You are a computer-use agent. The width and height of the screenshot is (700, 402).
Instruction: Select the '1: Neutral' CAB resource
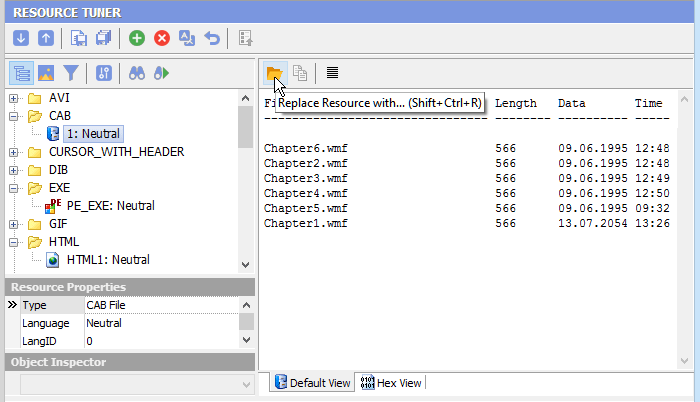coord(93,134)
